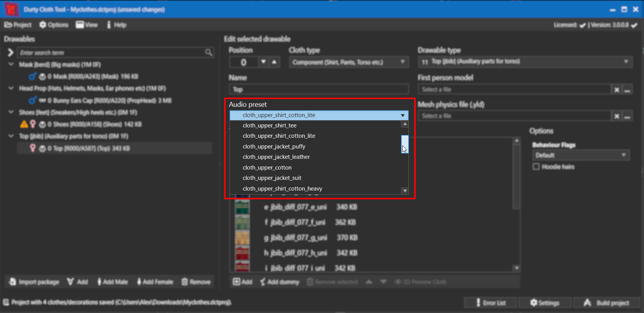
Task: Open the Error List
Action: click(490, 303)
